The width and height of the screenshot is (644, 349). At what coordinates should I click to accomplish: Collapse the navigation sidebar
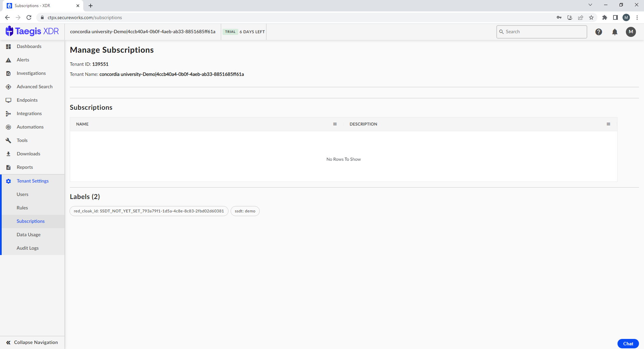point(32,342)
